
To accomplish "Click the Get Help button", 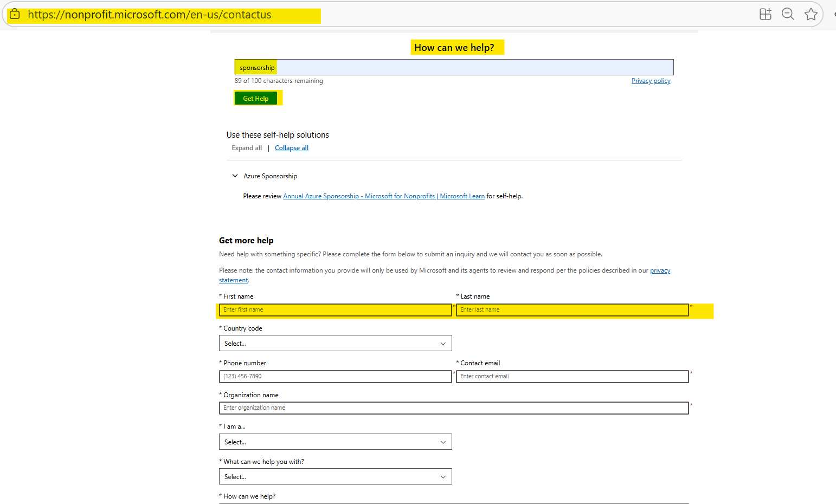I will (x=256, y=98).
